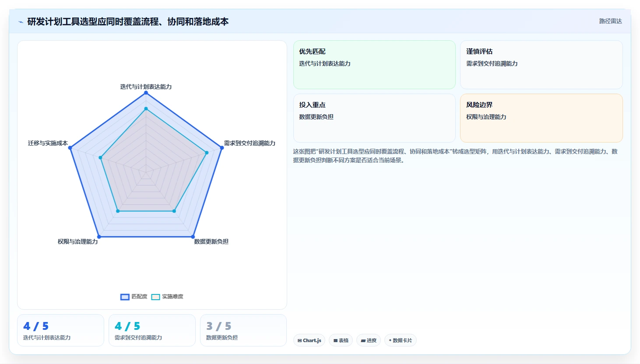
Task: Click the 匹配度 point on 迁移与实施成本 axis
Action: click(x=70, y=147)
